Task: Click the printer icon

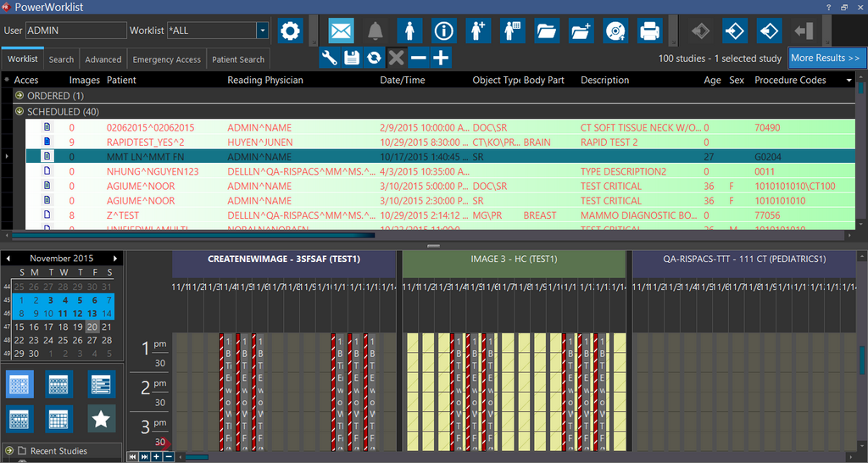Action: point(649,31)
